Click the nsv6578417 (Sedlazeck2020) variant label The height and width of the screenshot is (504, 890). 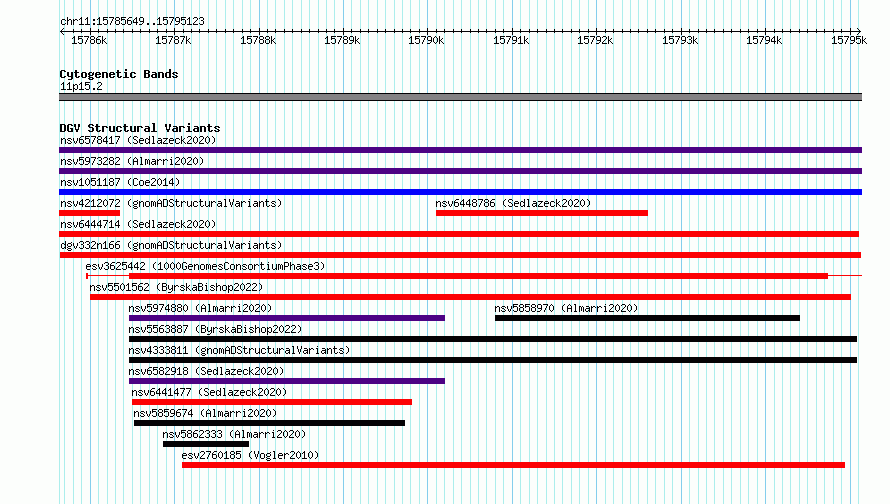point(138,140)
